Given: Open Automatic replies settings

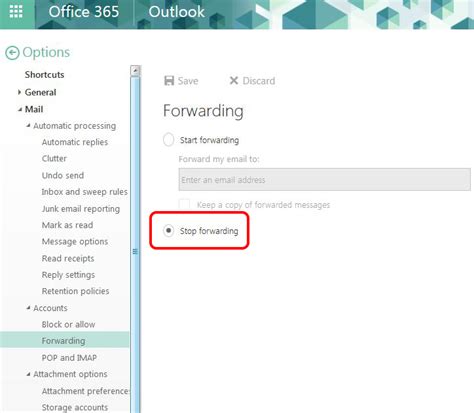Looking at the screenshot, I should coord(75,142).
